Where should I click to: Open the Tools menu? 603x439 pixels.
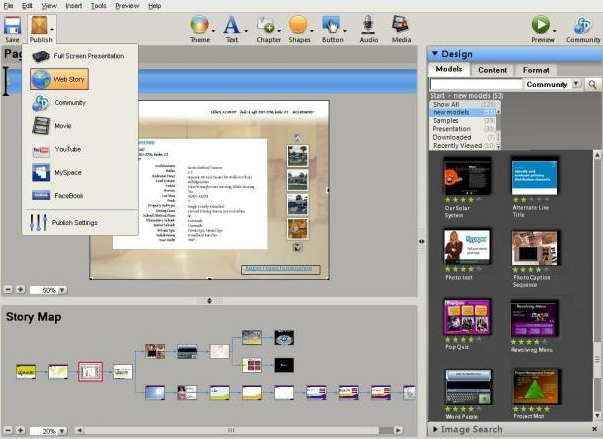(x=98, y=6)
